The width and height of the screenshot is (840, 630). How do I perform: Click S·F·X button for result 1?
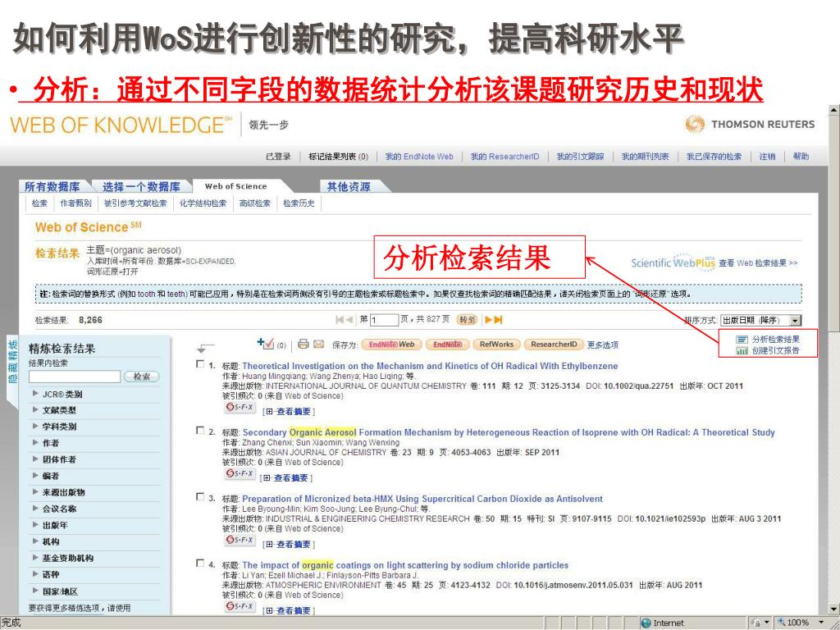coord(240,407)
